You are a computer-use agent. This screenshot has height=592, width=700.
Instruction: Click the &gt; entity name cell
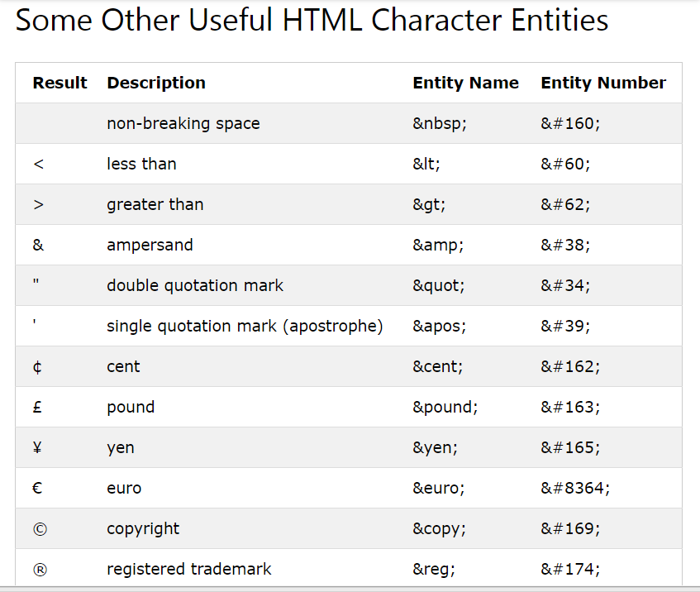pos(429,204)
